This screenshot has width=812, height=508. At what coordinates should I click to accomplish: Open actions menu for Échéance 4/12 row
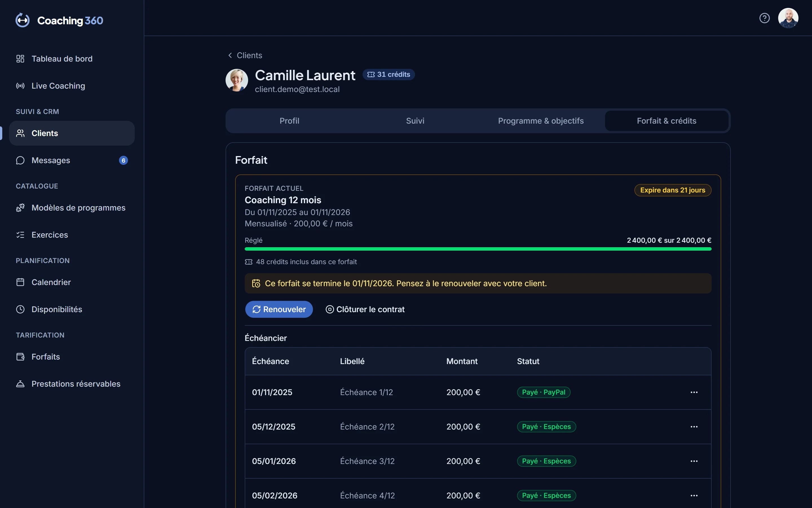click(694, 496)
